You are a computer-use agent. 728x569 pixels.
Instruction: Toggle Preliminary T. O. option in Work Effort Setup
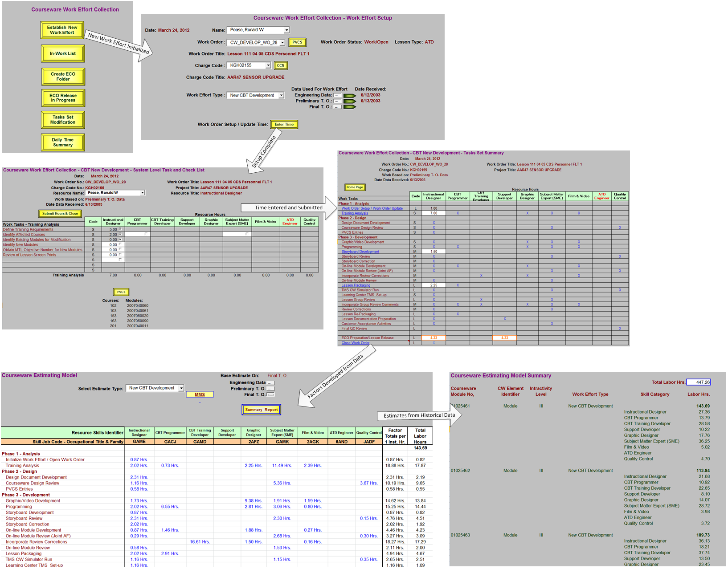tap(338, 101)
